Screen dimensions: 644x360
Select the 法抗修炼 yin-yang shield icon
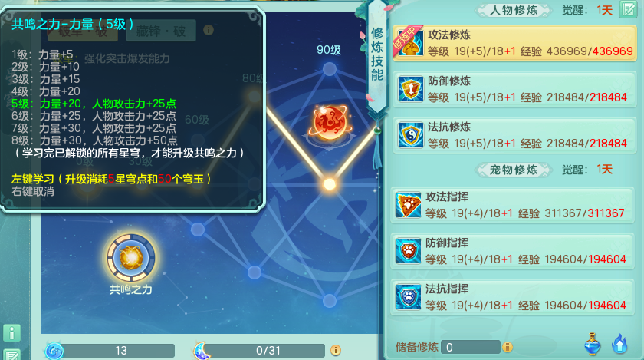pyautogui.click(x=410, y=135)
